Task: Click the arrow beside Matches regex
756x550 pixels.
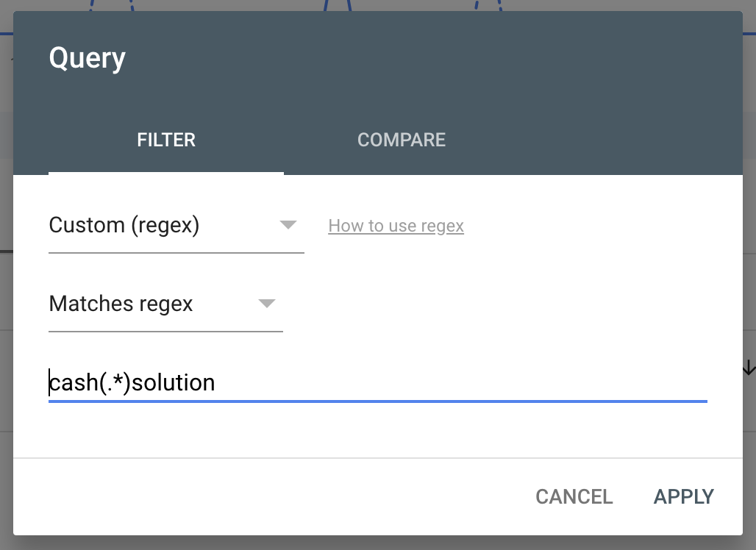Action: tap(267, 304)
